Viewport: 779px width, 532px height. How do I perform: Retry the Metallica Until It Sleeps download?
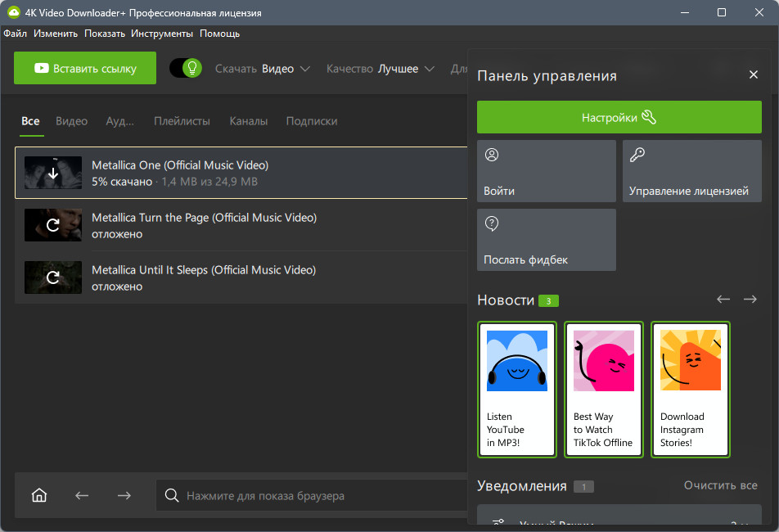(x=53, y=277)
